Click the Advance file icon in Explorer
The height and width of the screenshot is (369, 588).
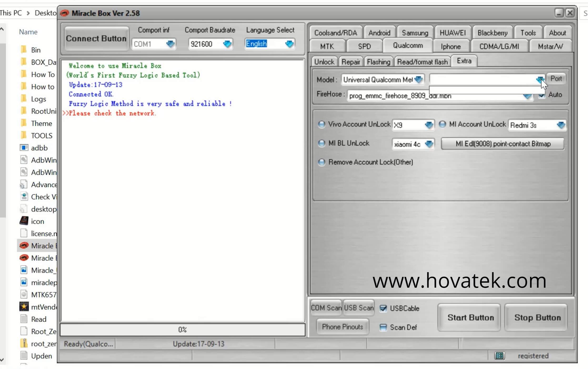(x=24, y=184)
